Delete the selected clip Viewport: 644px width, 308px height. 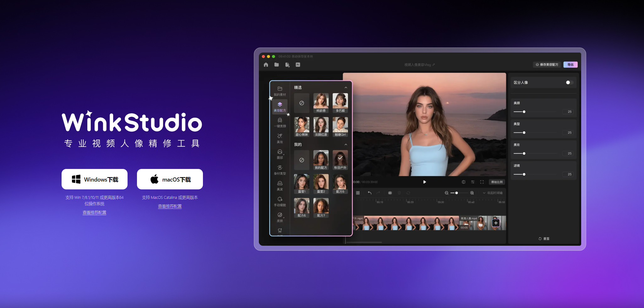point(399,193)
